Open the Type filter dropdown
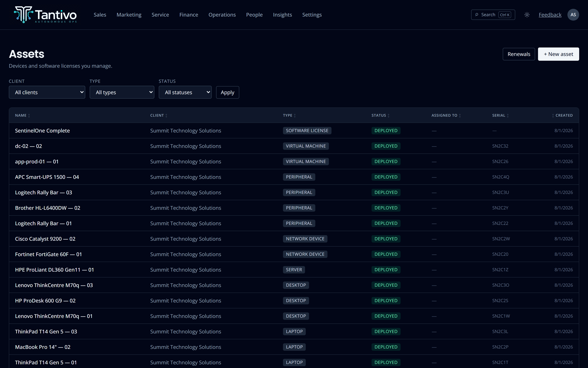The width and height of the screenshot is (588, 368). click(122, 92)
